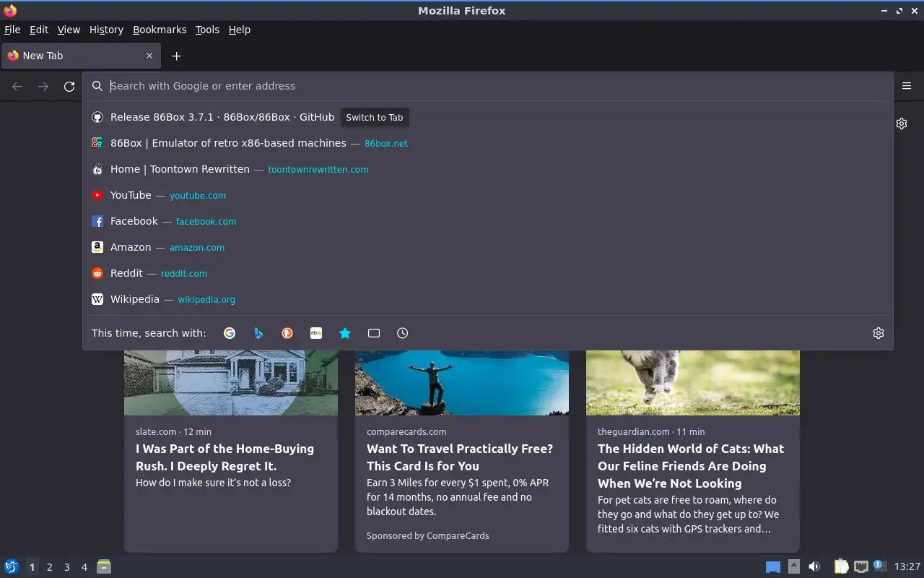The height and width of the screenshot is (578, 924).
Task: Open the Edit menu
Action: pyautogui.click(x=39, y=30)
